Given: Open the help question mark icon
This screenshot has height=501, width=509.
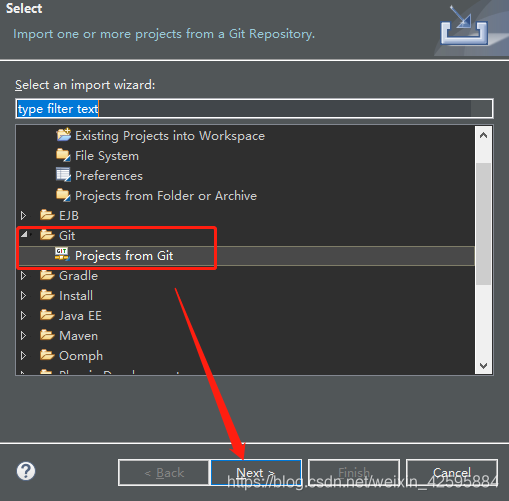Looking at the screenshot, I should (x=26, y=471).
